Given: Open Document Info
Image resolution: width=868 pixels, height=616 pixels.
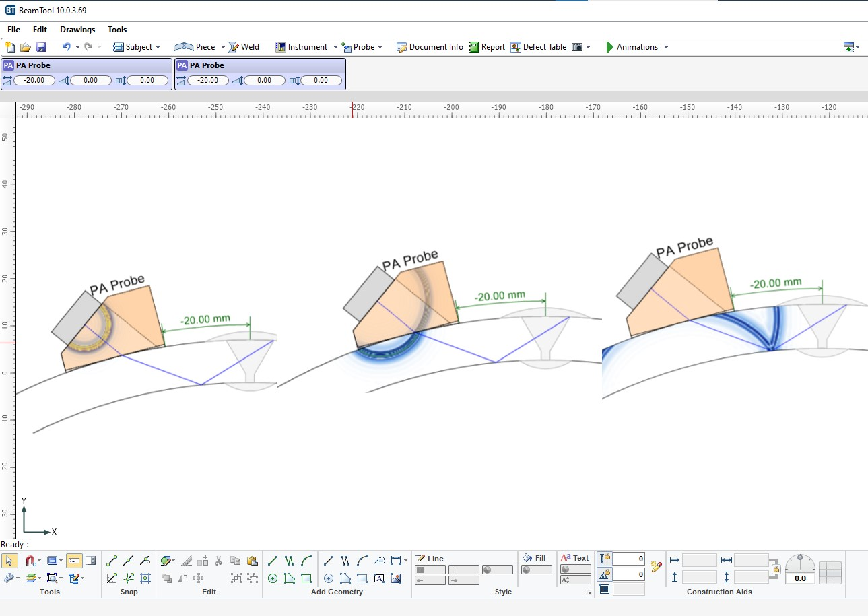Looking at the screenshot, I should pyautogui.click(x=430, y=47).
